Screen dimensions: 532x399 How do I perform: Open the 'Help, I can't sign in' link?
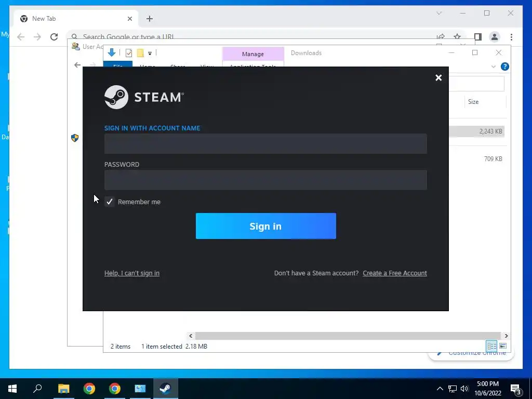pos(131,273)
